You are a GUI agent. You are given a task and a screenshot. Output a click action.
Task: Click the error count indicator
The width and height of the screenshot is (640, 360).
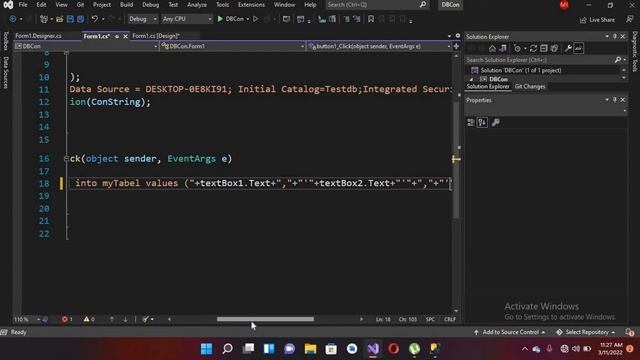(x=67, y=319)
